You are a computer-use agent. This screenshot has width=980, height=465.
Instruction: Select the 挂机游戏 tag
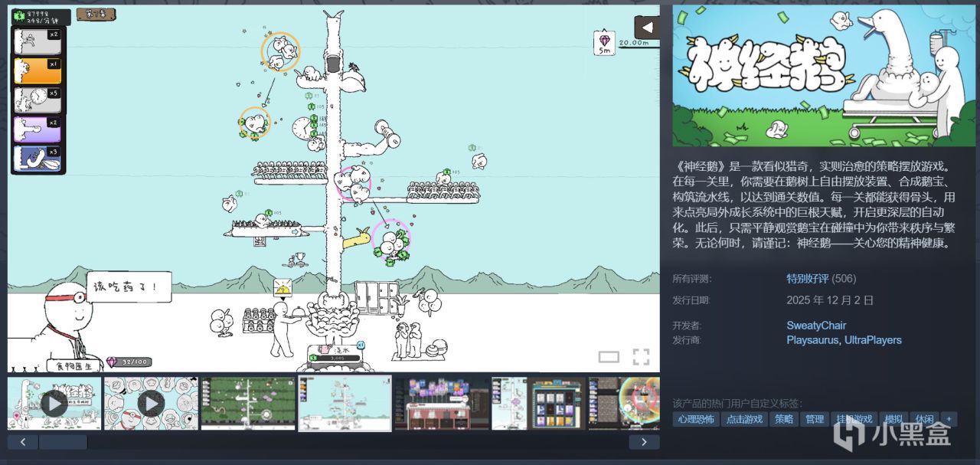(x=854, y=419)
